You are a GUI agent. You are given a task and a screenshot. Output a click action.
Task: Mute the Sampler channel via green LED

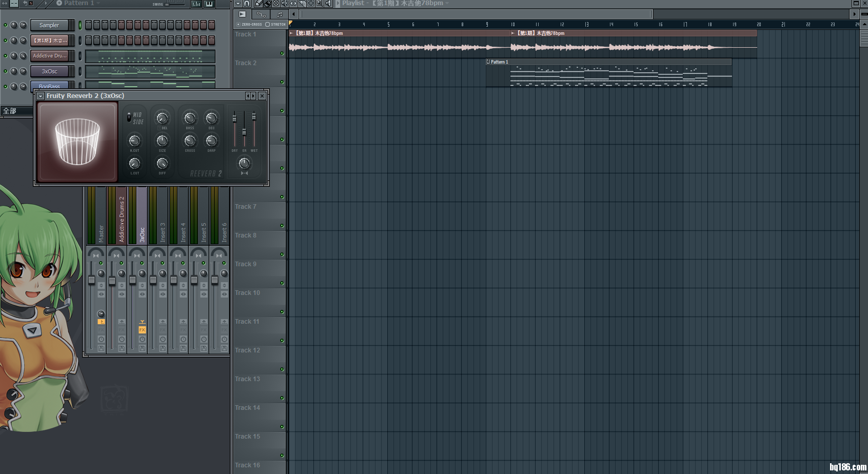[6, 25]
